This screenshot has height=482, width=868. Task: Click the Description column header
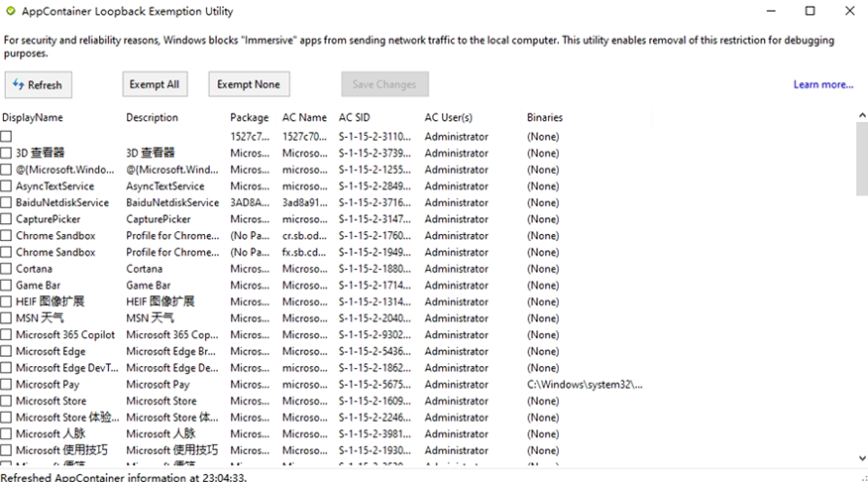(152, 118)
